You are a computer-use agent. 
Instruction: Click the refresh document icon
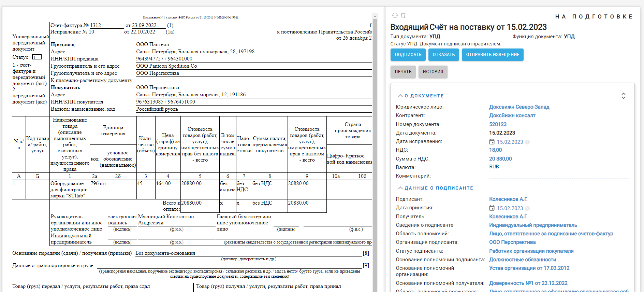[x=395, y=15]
